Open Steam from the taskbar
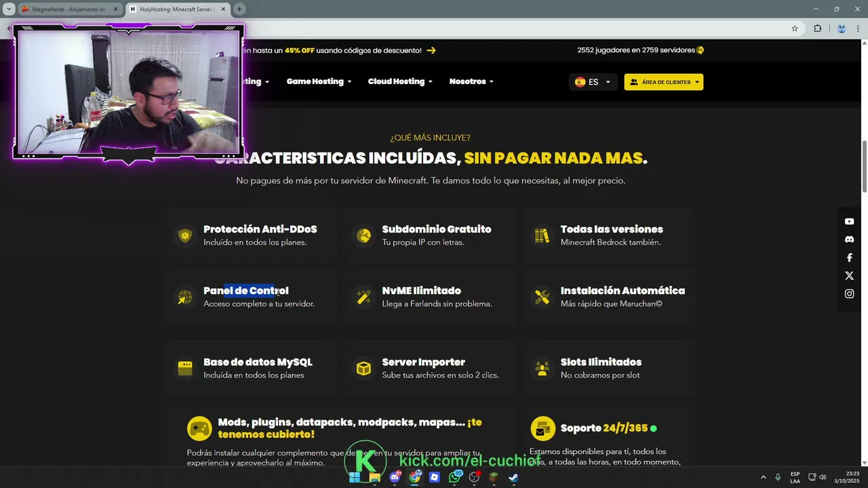868x488 pixels. pos(514,477)
